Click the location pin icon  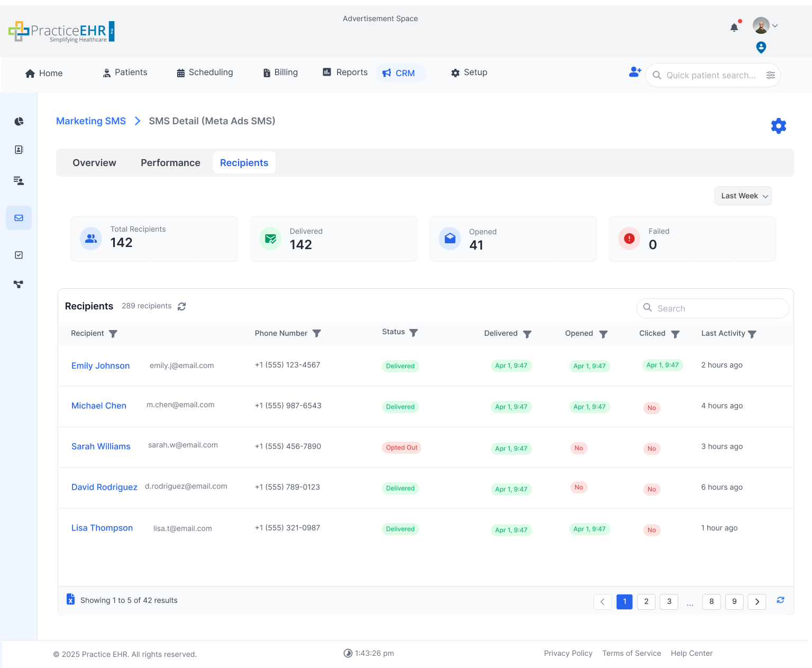coord(761,48)
